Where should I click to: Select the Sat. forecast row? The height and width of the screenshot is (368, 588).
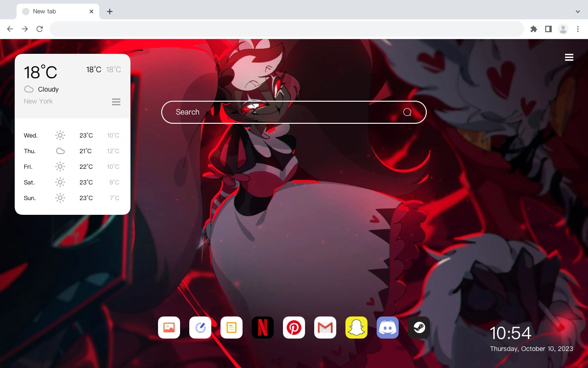tap(72, 182)
